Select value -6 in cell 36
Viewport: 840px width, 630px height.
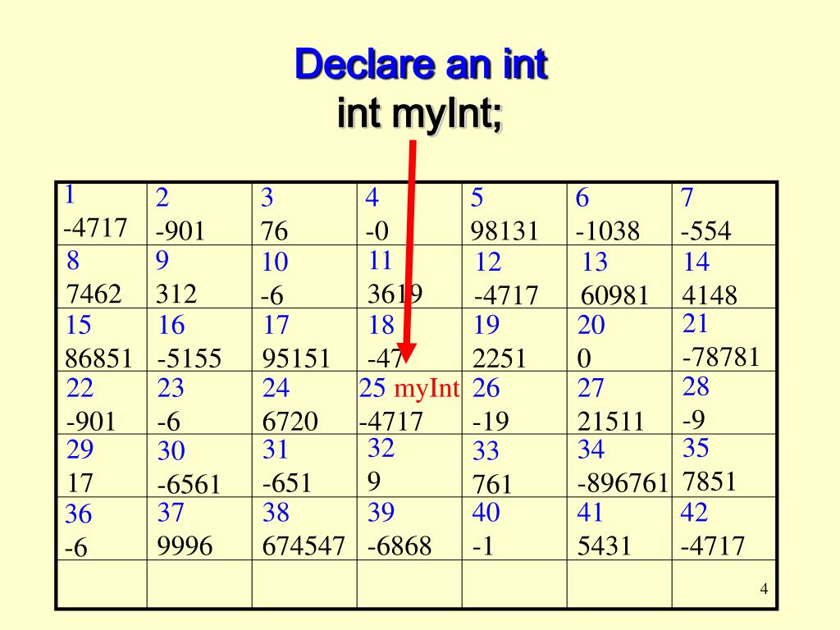click(75, 548)
